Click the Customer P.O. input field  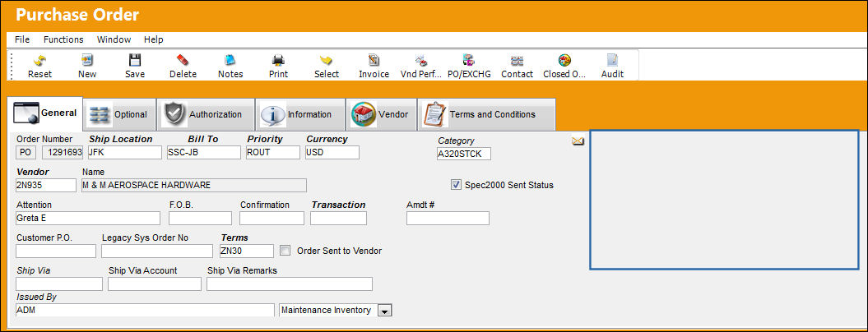tap(56, 251)
